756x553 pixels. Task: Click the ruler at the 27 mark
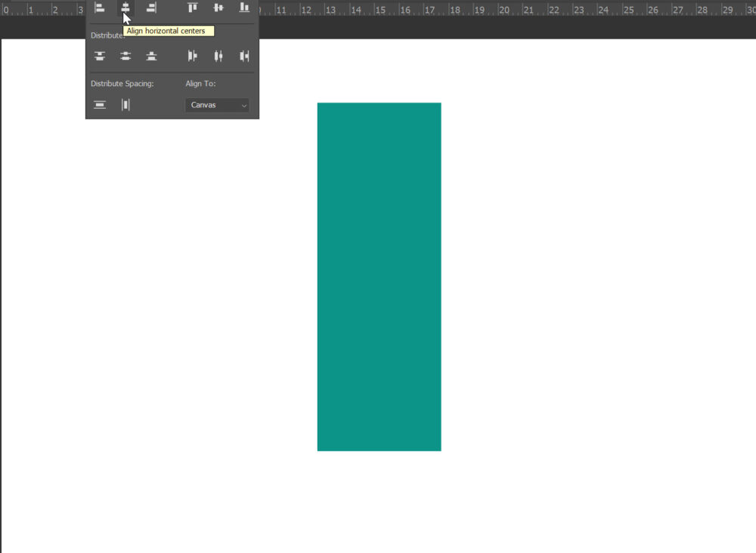pyautogui.click(x=677, y=11)
